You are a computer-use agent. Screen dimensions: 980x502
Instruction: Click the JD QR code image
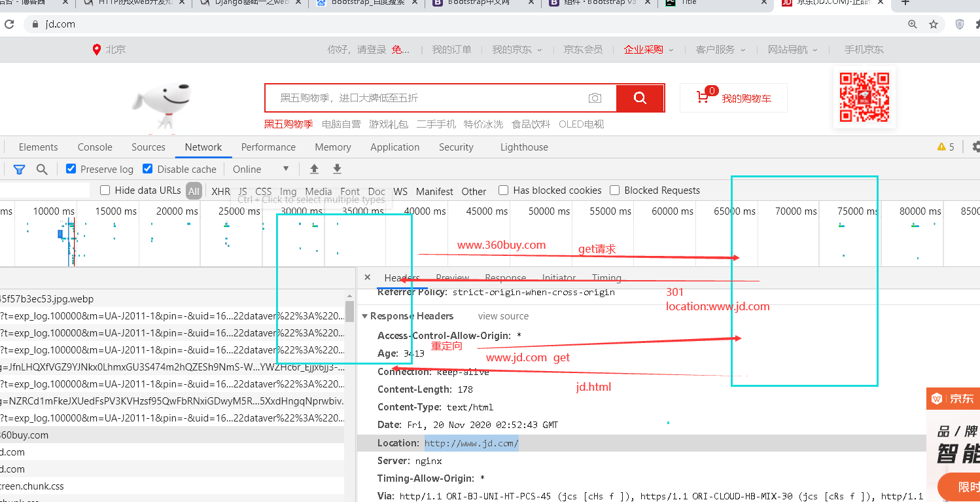(x=865, y=97)
